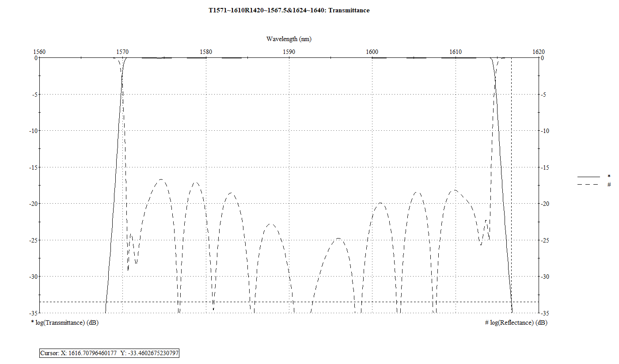Select the dashed line '#' legend entry
The height and width of the screenshot is (364, 619).
(594, 184)
